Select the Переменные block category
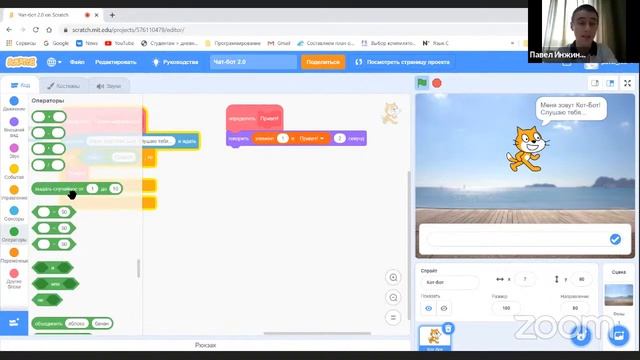The image size is (640, 360). tap(14, 255)
